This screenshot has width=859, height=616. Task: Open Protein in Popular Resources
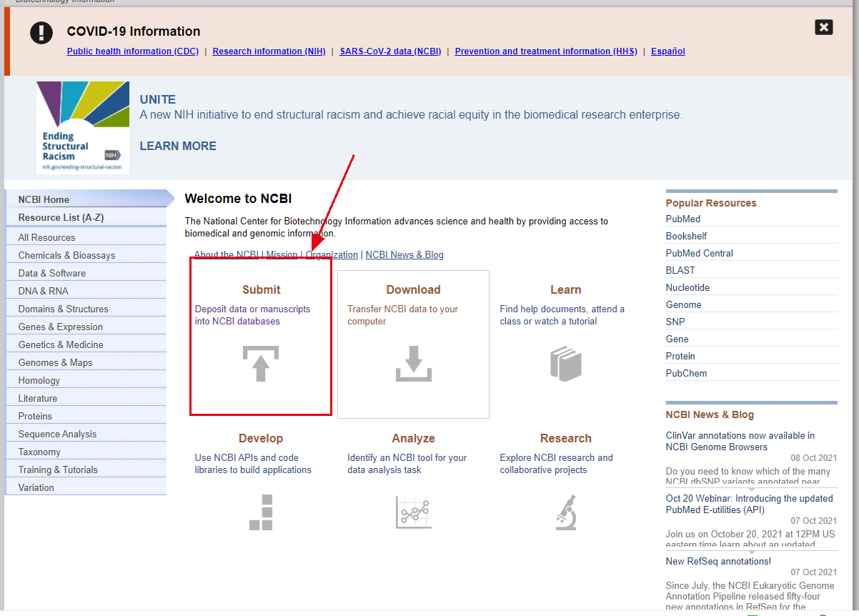point(680,356)
